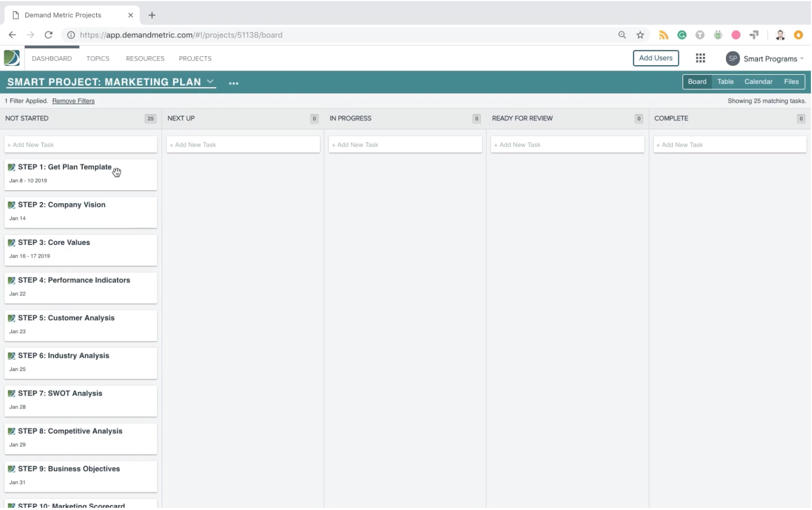The width and height of the screenshot is (812, 510).
Task: Open STEP 7: SWOT Analysis task
Action: pos(81,401)
